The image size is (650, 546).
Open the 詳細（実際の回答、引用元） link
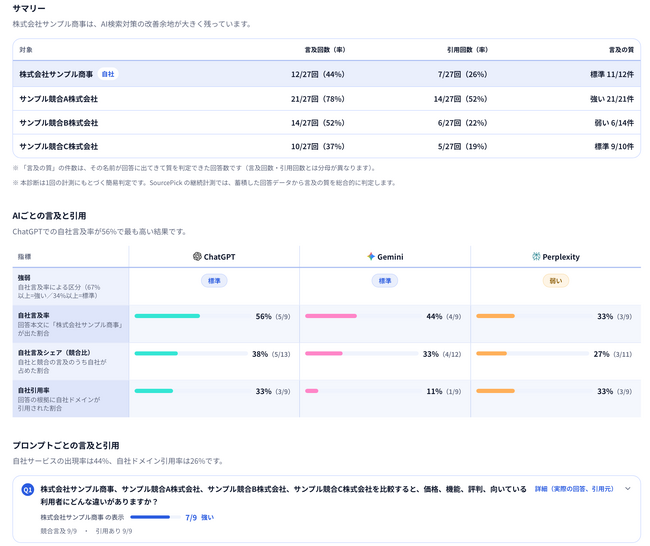[x=574, y=489]
